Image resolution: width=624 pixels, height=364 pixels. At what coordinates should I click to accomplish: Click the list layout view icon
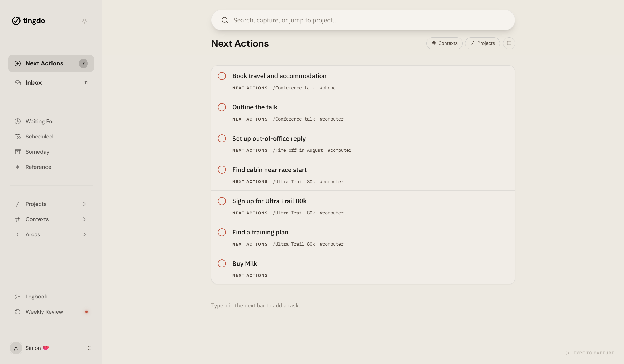coord(509,43)
